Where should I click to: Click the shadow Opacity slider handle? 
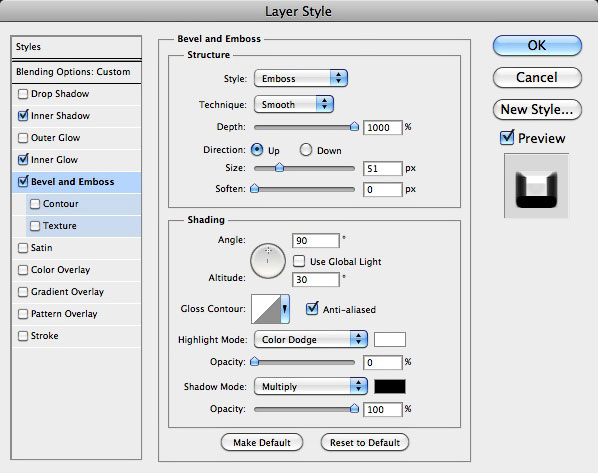coord(354,409)
